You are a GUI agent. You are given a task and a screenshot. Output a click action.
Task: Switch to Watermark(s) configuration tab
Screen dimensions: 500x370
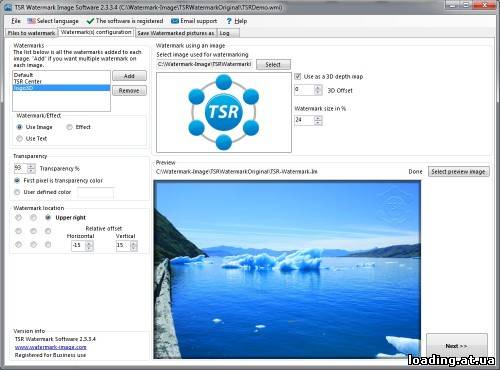96,32
